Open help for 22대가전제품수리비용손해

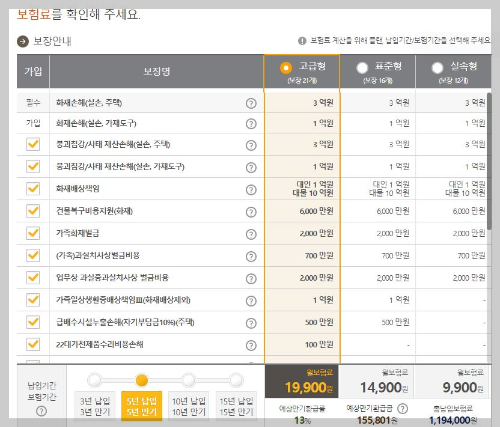coord(251,345)
